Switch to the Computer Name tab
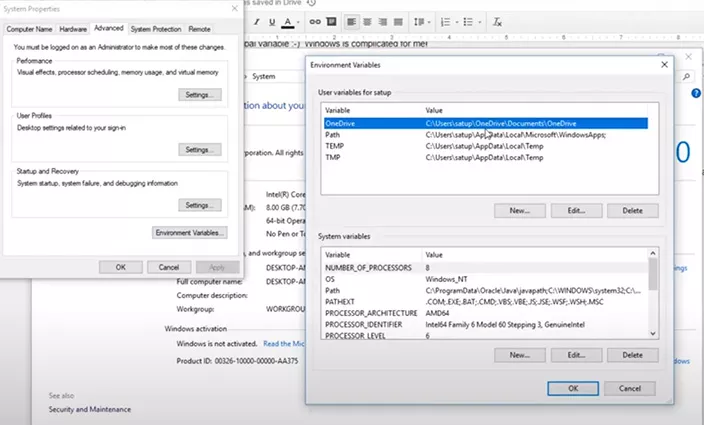 (29, 29)
